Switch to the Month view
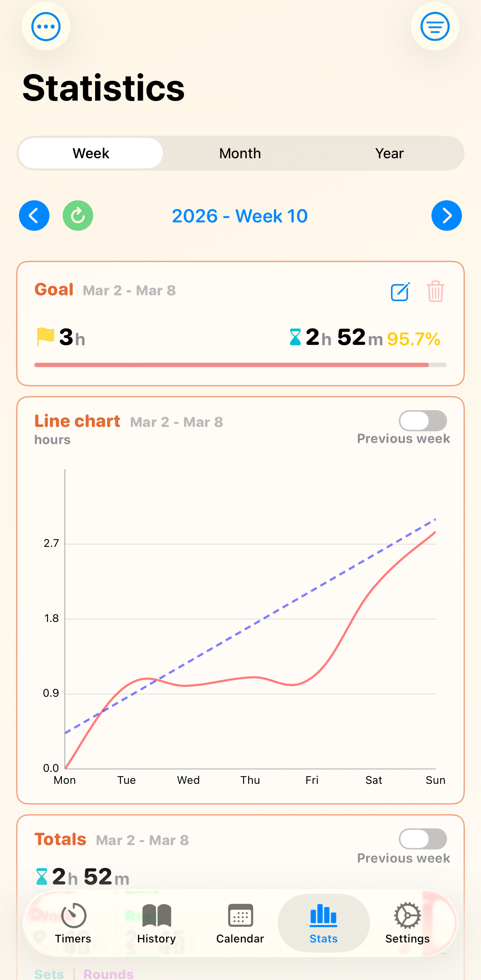 (239, 153)
